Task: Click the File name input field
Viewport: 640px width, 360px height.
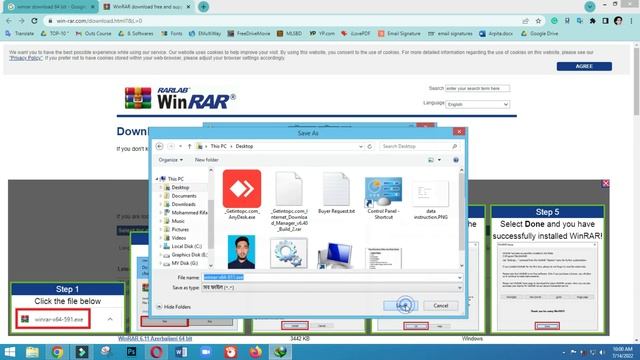Action: pos(329,277)
